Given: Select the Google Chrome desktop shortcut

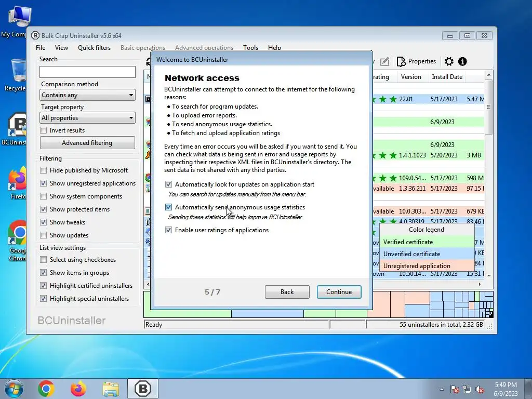Looking at the screenshot, I should point(17,240).
